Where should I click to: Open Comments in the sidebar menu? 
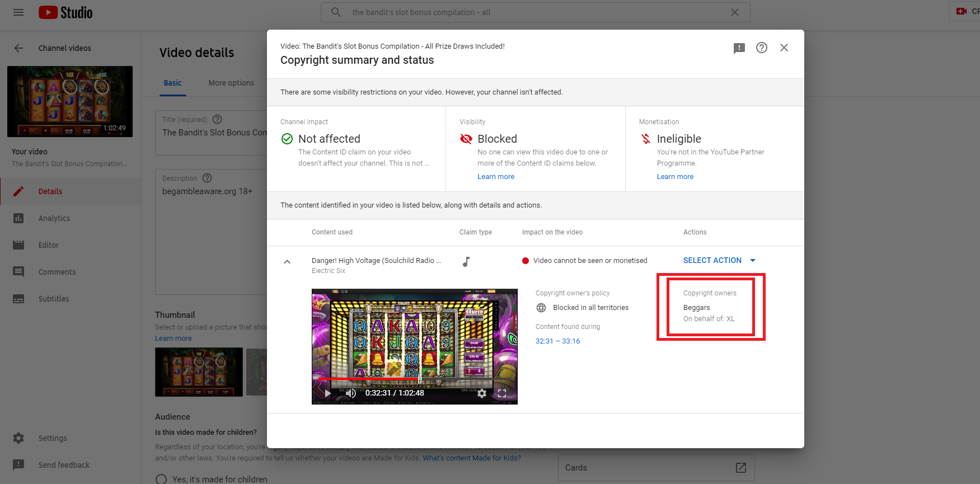coord(71,272)
